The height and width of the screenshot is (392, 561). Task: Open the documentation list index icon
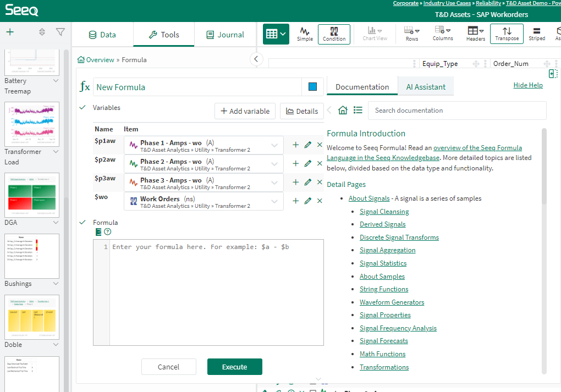pyautogui.click(x=358, y=111)
